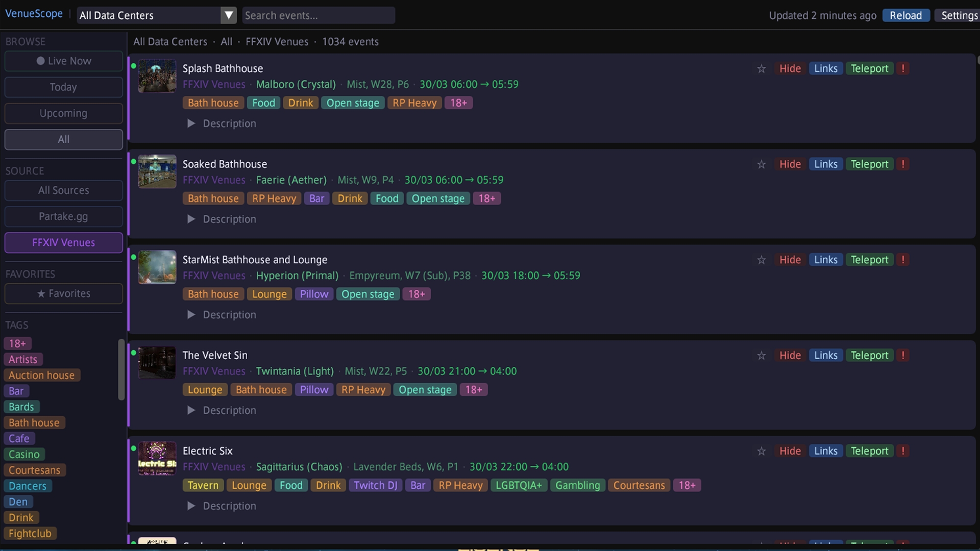Report Electric Six using the exclamation icon
Viewport: 980px width, 551px height.
point(903,451)
